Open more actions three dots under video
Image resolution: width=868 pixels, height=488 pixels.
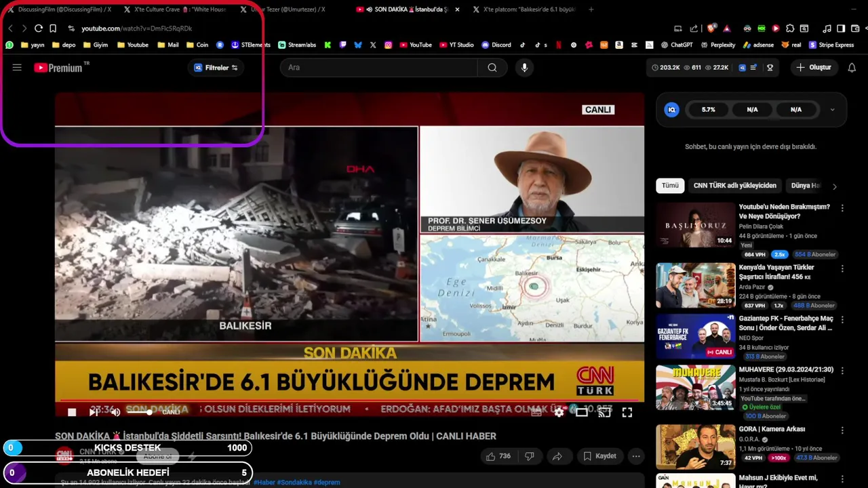pos(636,456)
